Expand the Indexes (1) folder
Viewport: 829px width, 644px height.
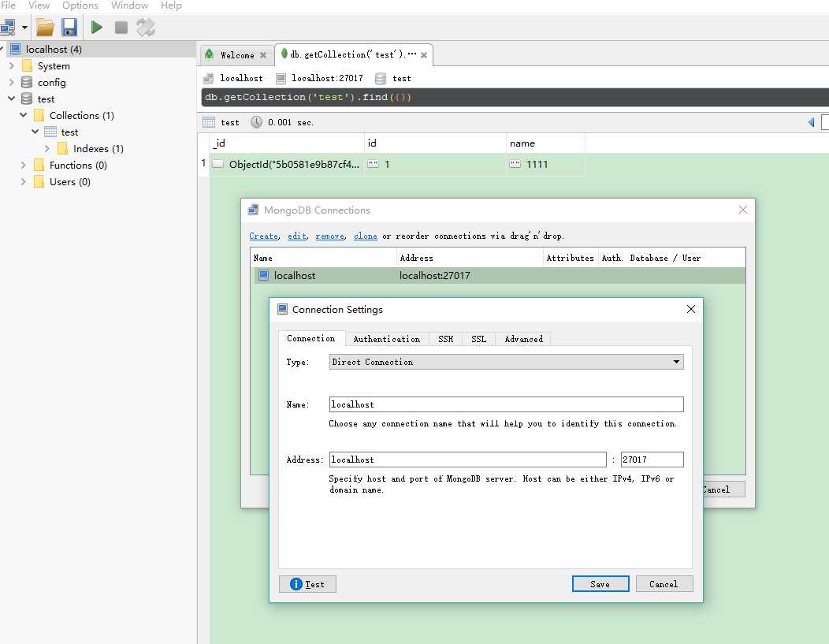[47, 148]
